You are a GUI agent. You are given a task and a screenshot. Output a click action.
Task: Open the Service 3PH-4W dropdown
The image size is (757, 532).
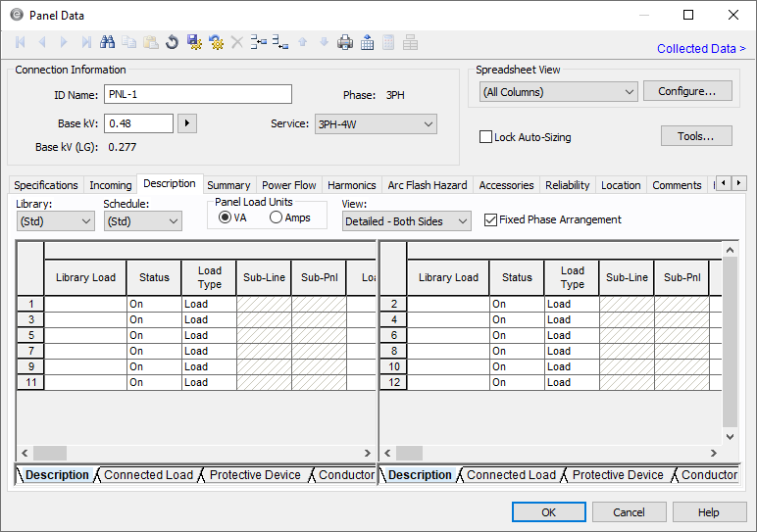tap(375, 124)
